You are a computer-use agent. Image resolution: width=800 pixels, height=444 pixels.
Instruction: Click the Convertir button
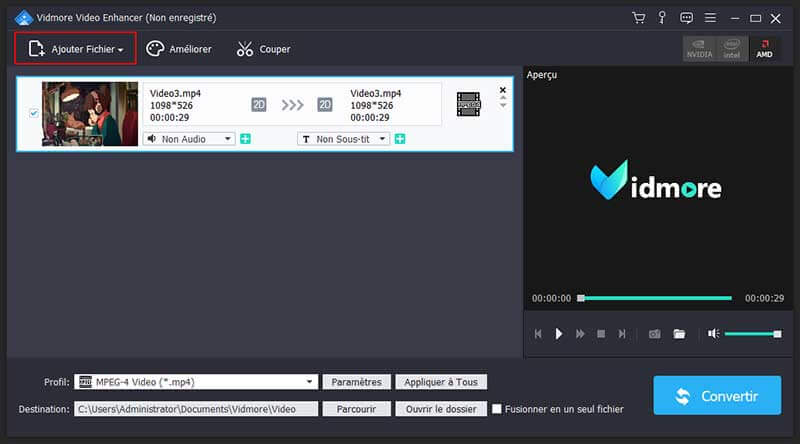[x=717, y=396]
